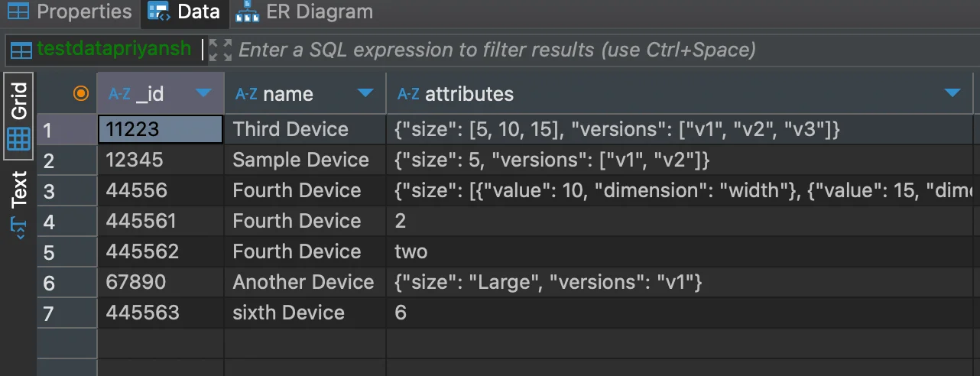The image size is (980, 376).
Task: Click the expand filter panel icon
Action: 220,50
